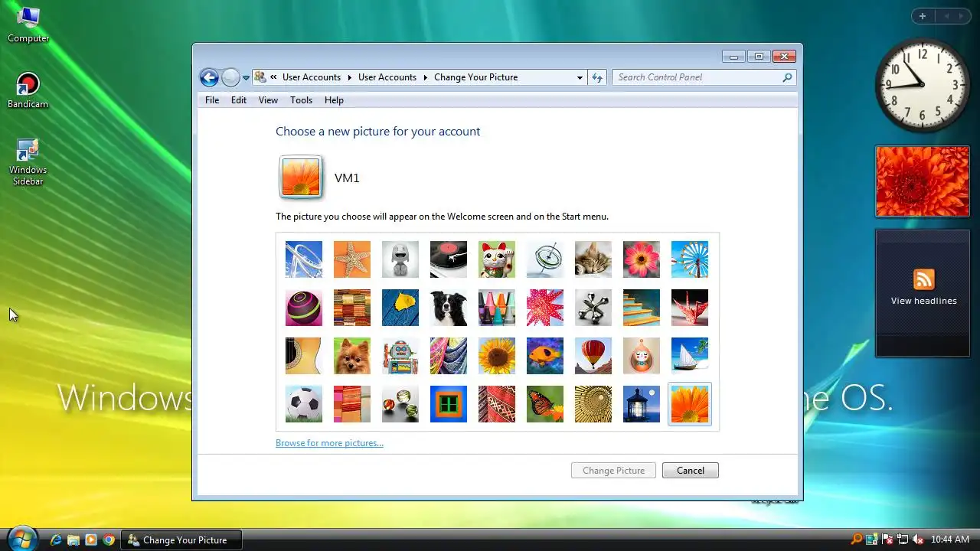Image resolution: width=980 pixels, height=551 pixels.
Task: Choose the starfish account picture
Action: point(352,259)
